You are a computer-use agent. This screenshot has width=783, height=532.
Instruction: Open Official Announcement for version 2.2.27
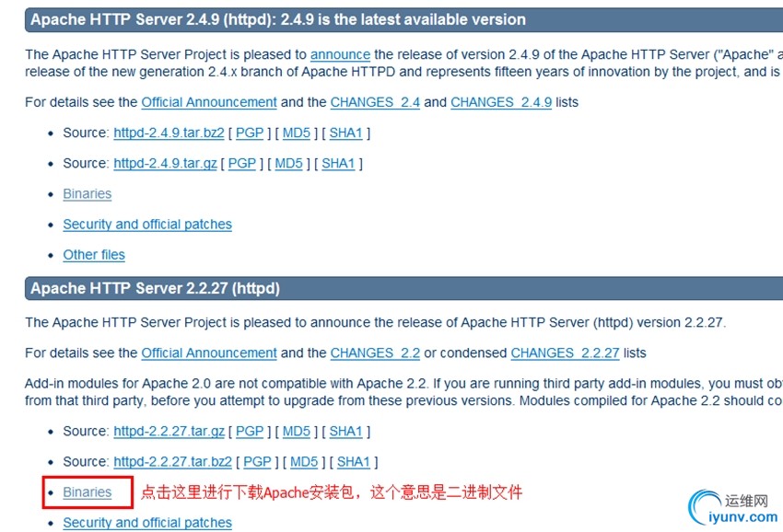pyautogui.click(x=209, y=353)
